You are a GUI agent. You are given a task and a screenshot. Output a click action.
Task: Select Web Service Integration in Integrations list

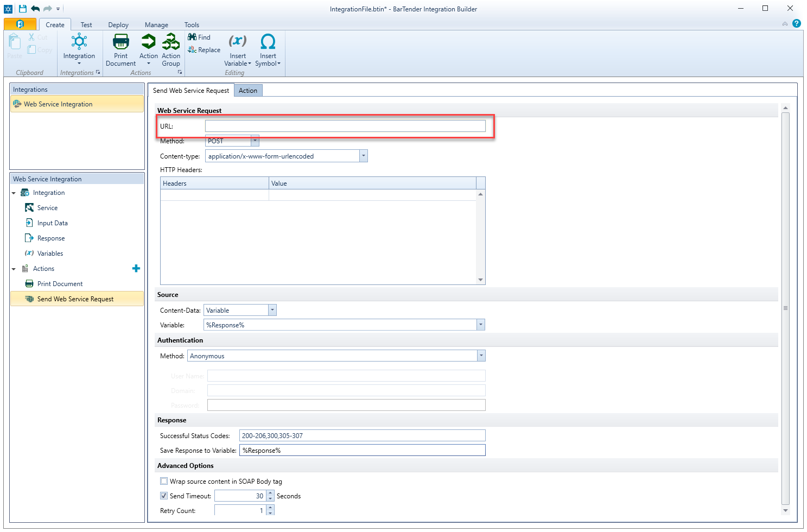pos(77,104)
